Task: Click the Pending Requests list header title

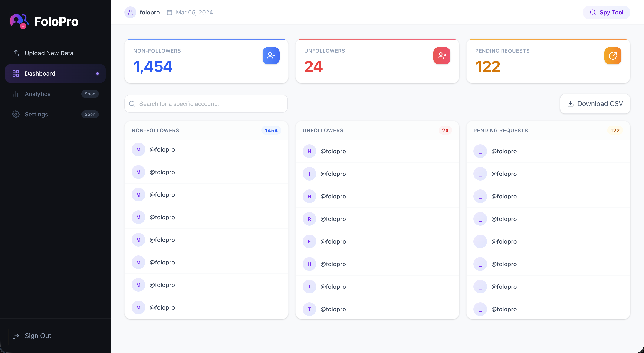Action: [x=501, y=131]
